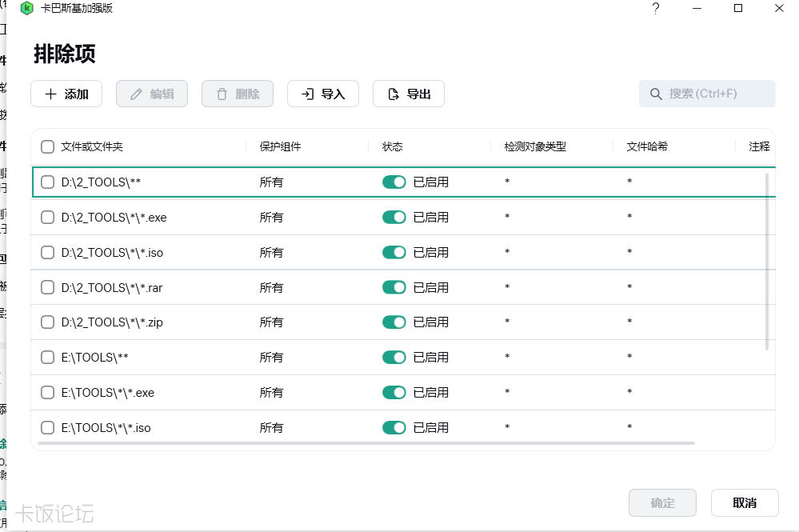Check the box for E:\TOOLS\*\*.exe row
Image resolution: width=799 pixels, height=532 pixels.
47,392
